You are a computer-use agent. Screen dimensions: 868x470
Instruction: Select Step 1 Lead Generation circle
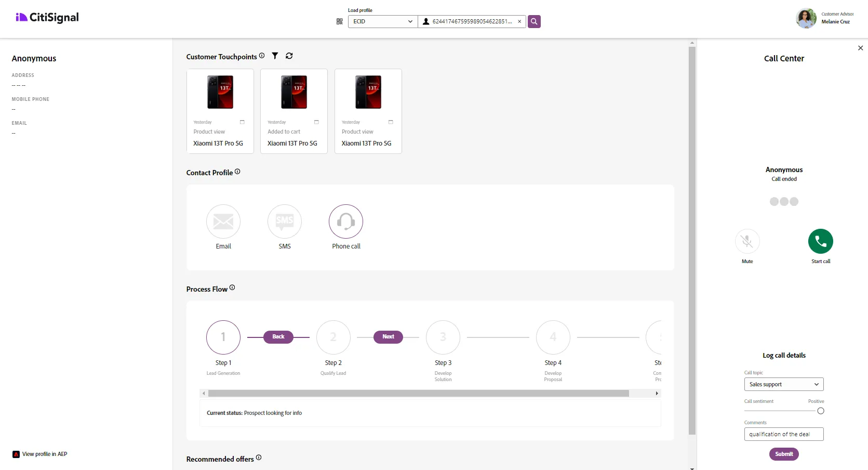pyautogui.click(x=223, y=337)
